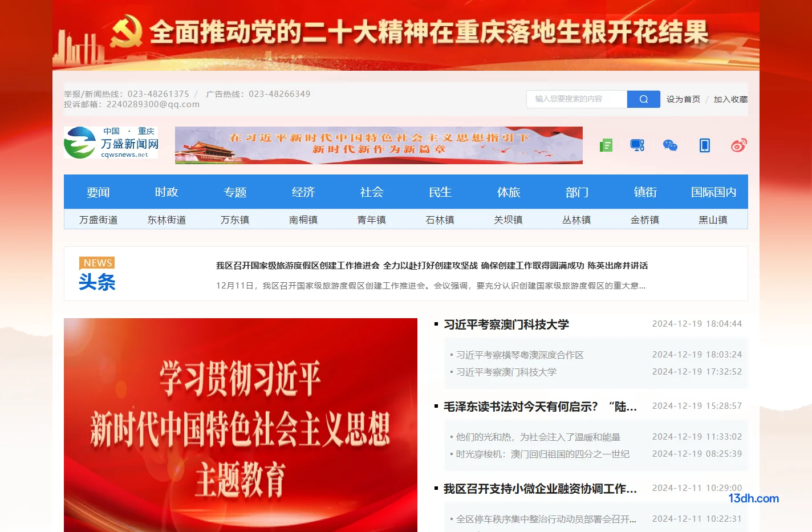Screen dimensions: 812x532
Task: Click 加入收藏 link
Action: (730, 99)
